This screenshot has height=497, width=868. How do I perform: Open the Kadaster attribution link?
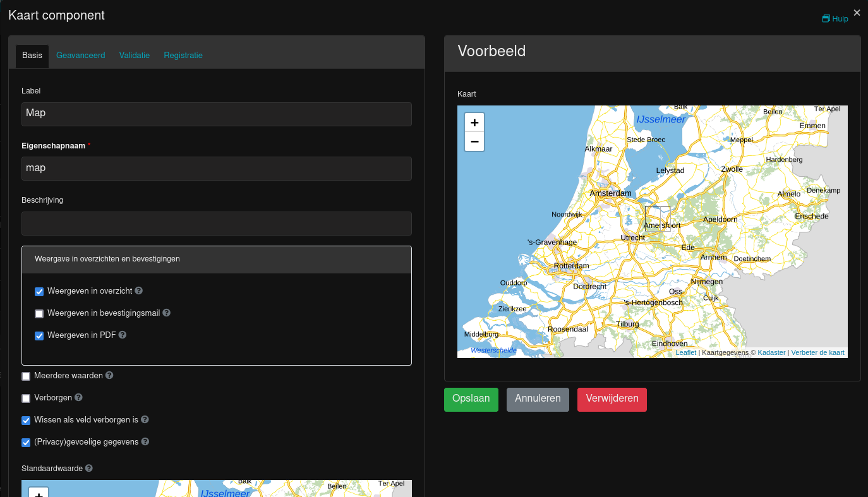click(x=771, y=352)
